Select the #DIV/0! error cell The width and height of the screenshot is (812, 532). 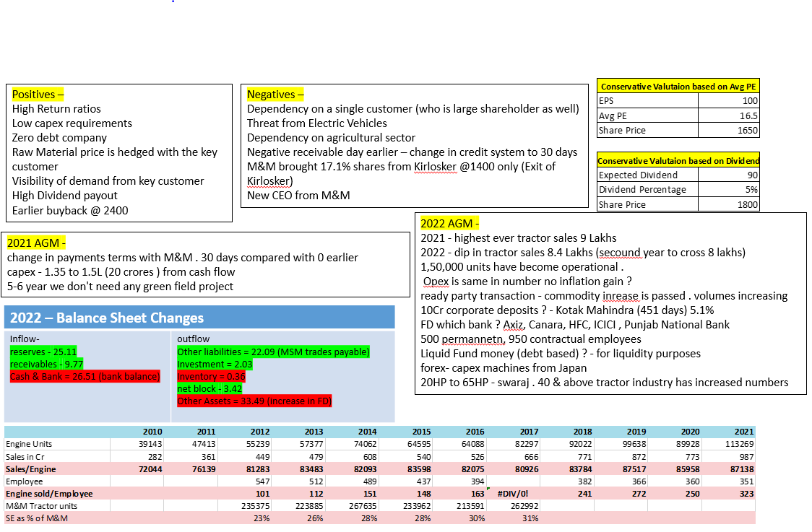(516, 494)
